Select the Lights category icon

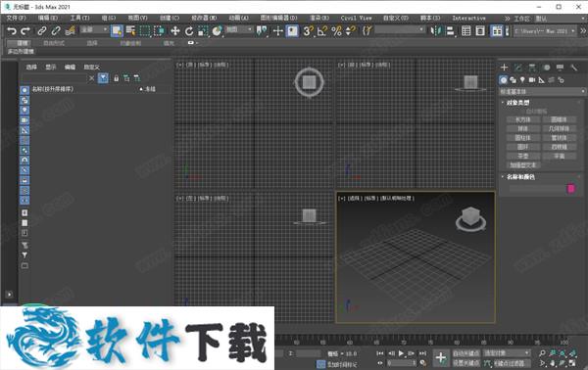[x=522, y=80]
